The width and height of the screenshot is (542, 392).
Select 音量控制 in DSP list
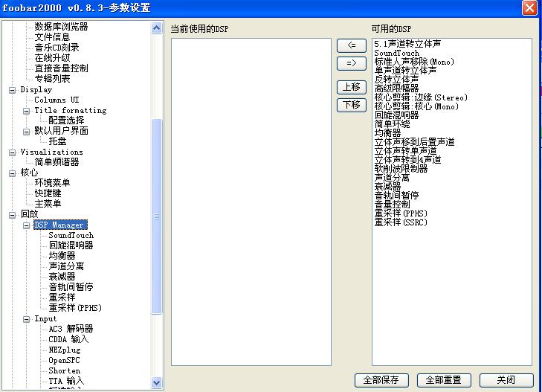pyautogui.click(x=393, y=205)
